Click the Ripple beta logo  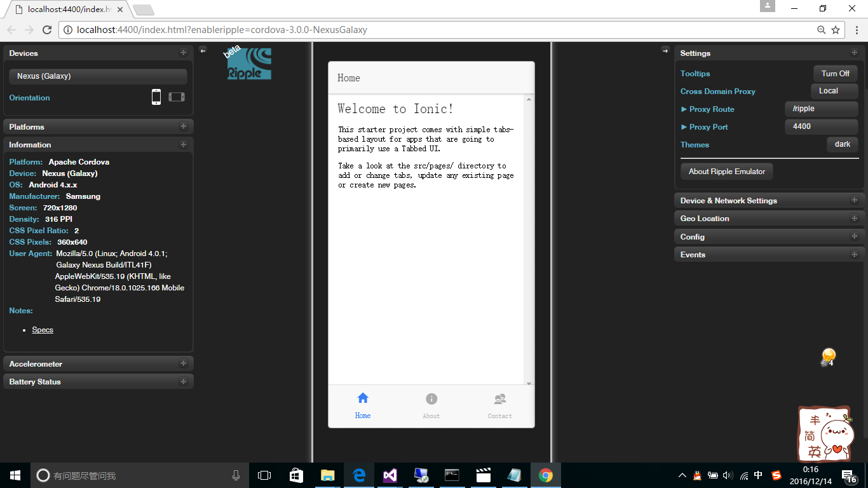(x=248, y=63)
